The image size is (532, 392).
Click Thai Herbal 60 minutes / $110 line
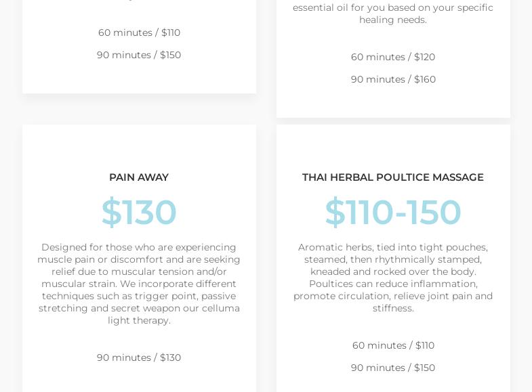pos(393,345)
